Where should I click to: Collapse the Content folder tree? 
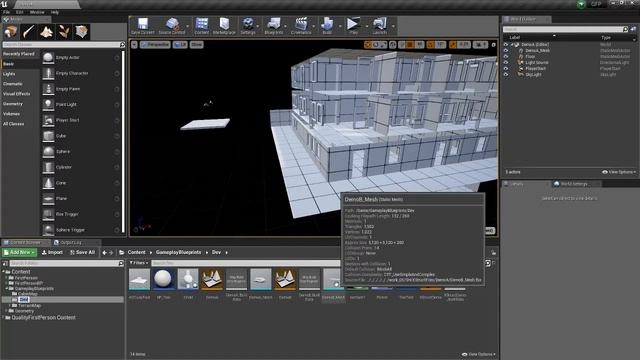[4, 272]
